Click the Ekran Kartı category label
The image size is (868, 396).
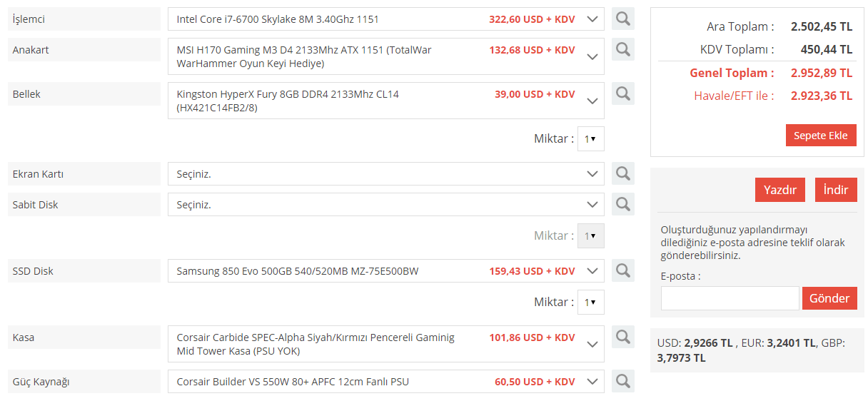[84, 173]
